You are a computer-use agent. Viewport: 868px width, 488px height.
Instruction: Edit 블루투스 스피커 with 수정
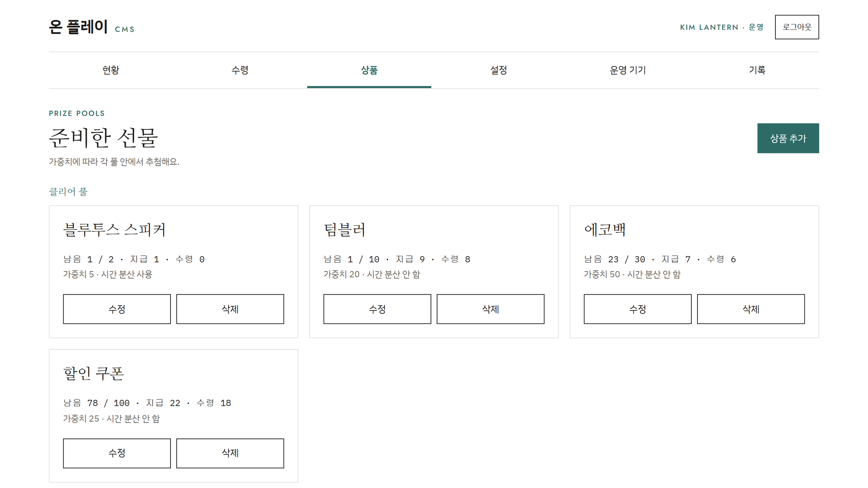click(x=117, y=309)
